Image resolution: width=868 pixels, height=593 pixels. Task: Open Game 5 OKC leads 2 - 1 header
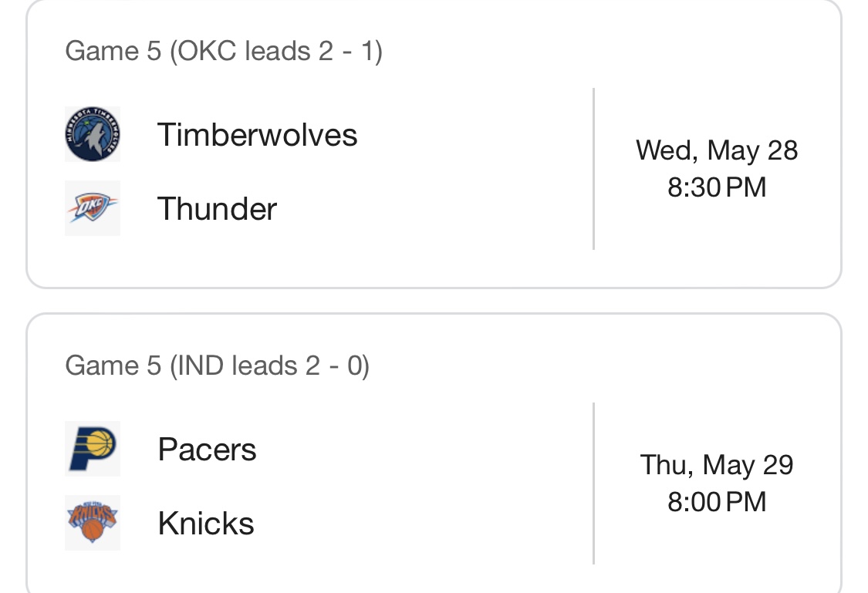coord(224,51)
